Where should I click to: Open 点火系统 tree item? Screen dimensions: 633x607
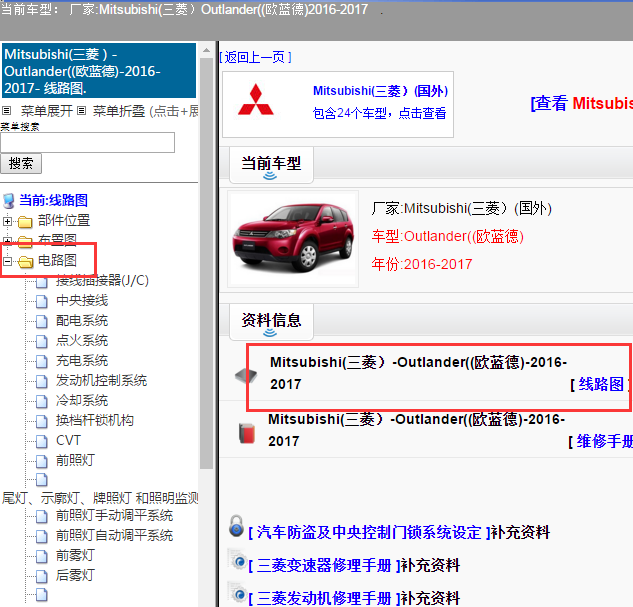point(82,341)
